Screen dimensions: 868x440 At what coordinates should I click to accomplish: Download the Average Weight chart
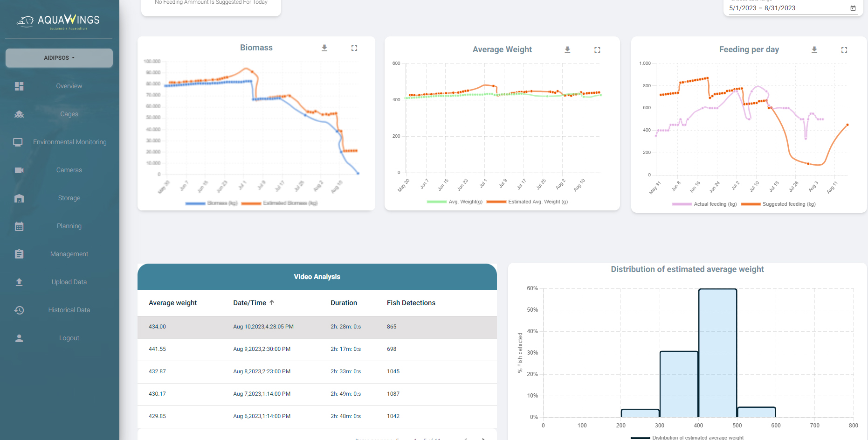[567, 50]
